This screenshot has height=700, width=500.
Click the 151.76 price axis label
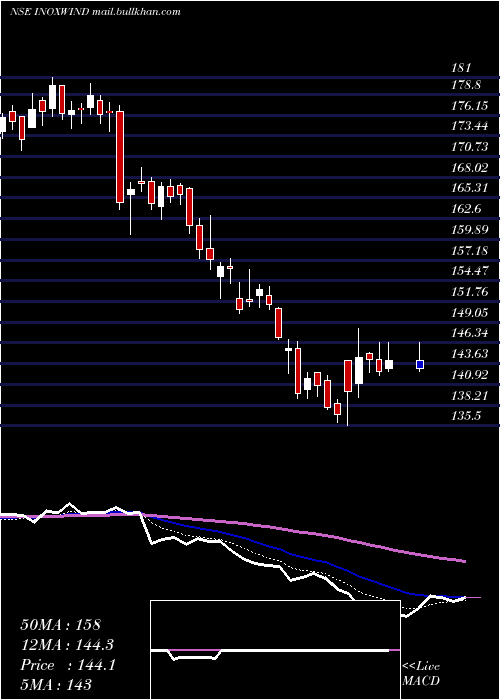tap(469, 292)
